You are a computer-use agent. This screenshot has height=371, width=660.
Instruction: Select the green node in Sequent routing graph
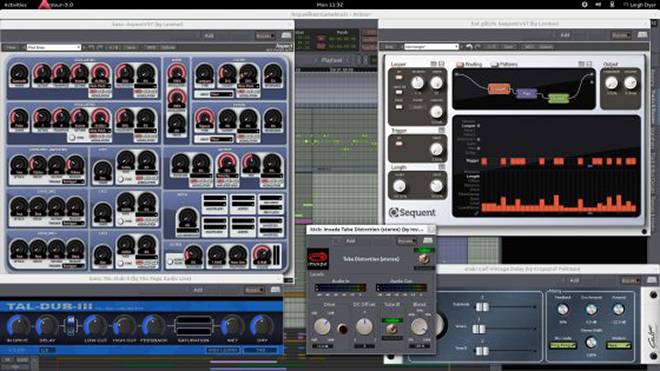coord(558,98)
